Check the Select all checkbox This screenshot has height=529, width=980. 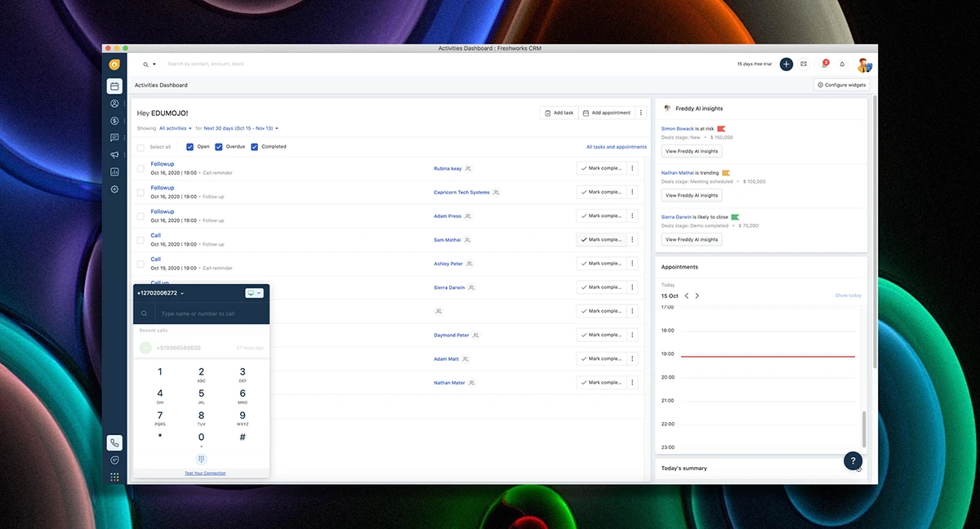(x=140, y=147)
